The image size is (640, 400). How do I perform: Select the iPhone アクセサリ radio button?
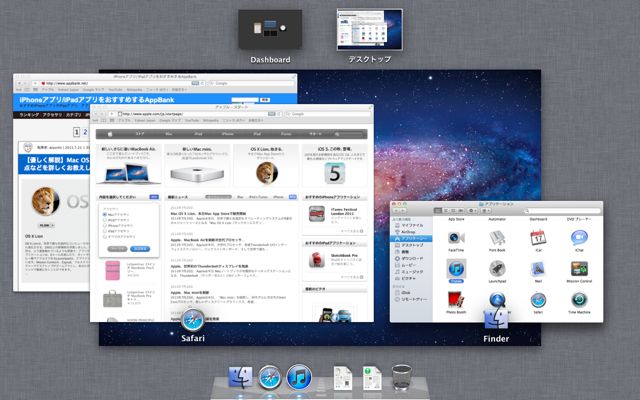pos(105,225)
